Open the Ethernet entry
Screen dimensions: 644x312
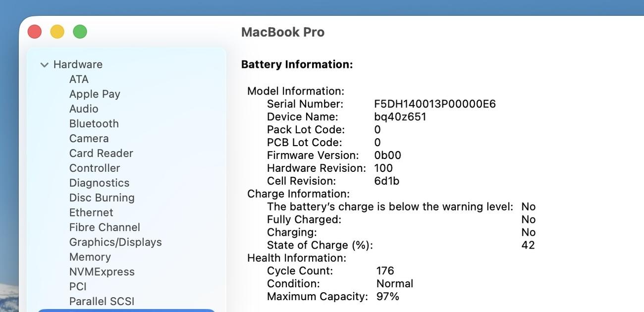point(91,212)
